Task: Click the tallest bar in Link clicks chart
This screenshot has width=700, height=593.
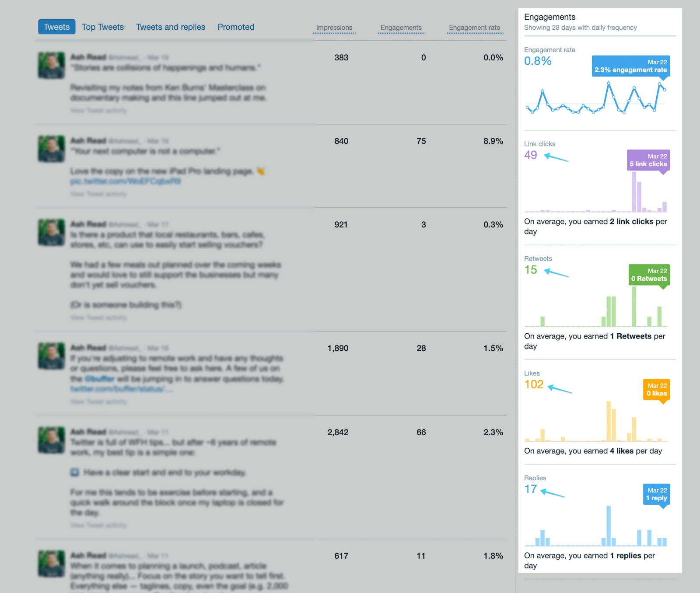Action: coord(634,192)
